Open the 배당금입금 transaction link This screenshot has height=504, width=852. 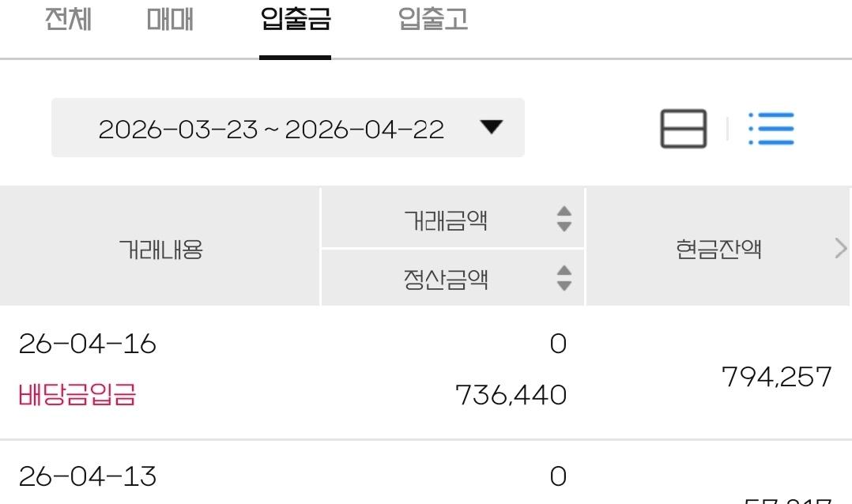click(77, 394)
